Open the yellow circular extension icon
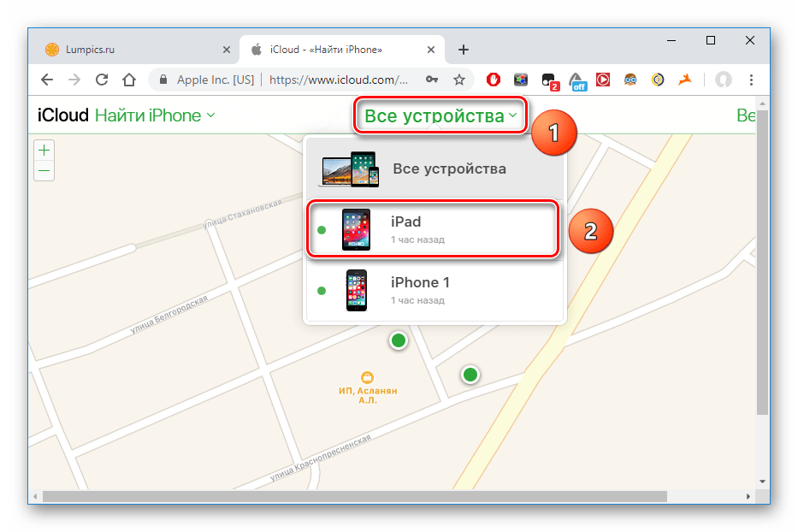 pyautogui.click(x=658, y=80)
